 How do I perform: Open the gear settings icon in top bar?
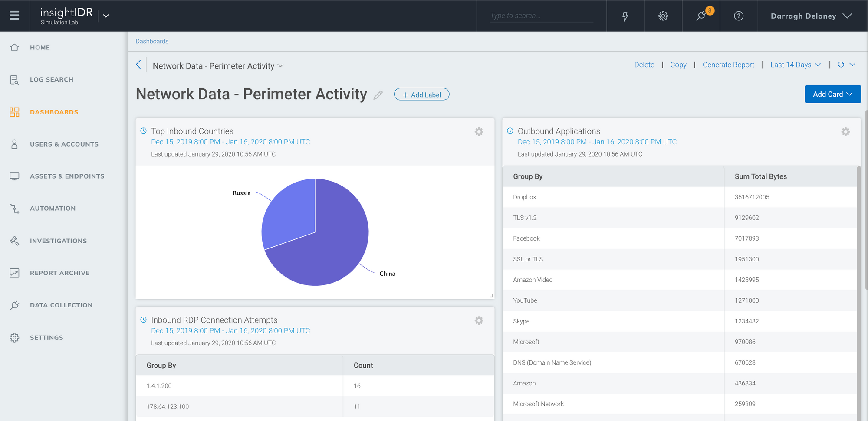pos(663,16)
